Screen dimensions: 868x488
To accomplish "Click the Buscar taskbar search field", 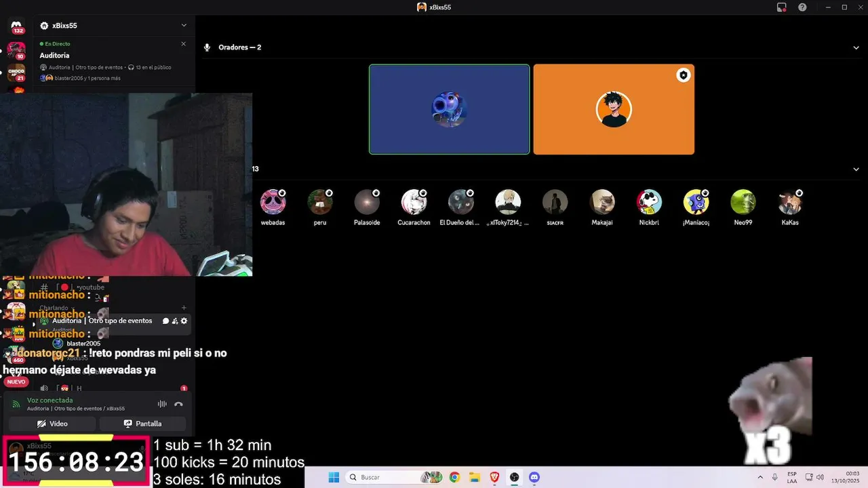I will (x=395, y=477).
